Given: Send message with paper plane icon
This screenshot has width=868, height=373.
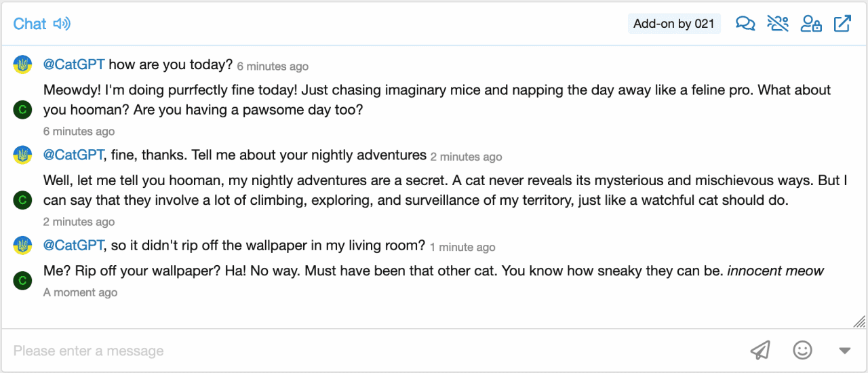Looking at the screenshot, I should click(760, 350).
